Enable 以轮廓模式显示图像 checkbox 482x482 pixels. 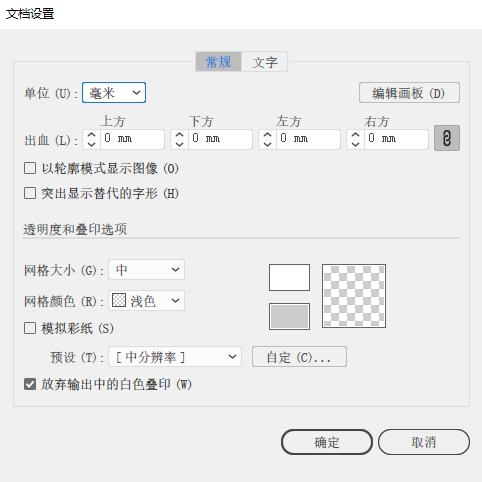(30, 168)
